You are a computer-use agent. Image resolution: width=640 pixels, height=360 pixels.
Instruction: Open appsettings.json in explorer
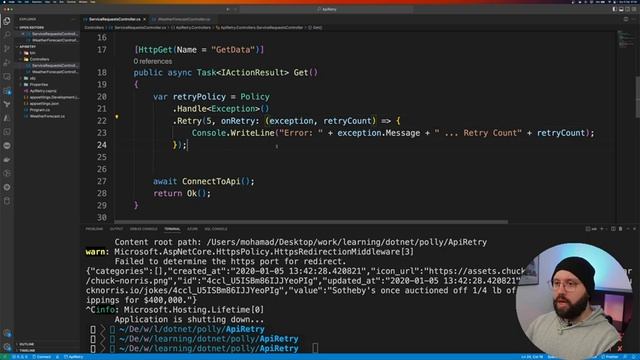pyautogui.click(x=47, y=104)
